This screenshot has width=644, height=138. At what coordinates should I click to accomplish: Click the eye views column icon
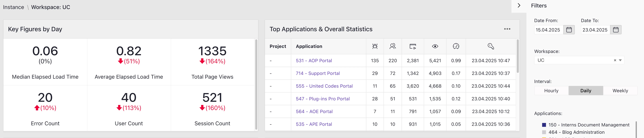point(435,46)
